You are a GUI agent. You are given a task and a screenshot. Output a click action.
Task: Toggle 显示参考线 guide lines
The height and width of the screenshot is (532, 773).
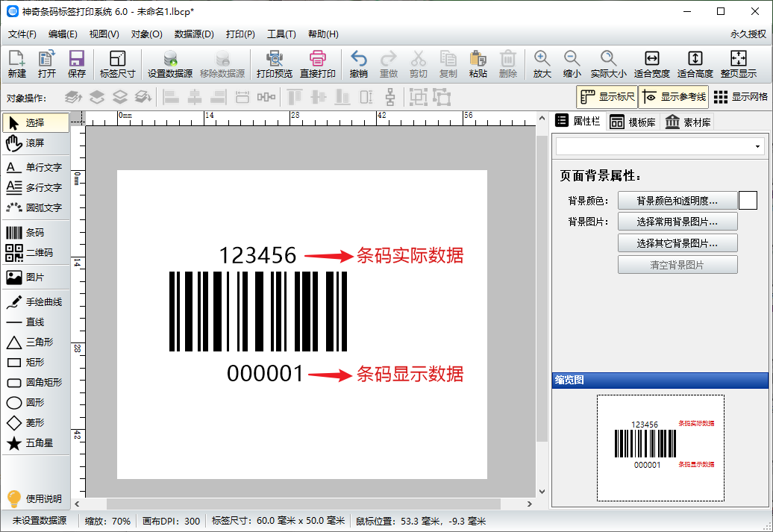pos(674,97)
